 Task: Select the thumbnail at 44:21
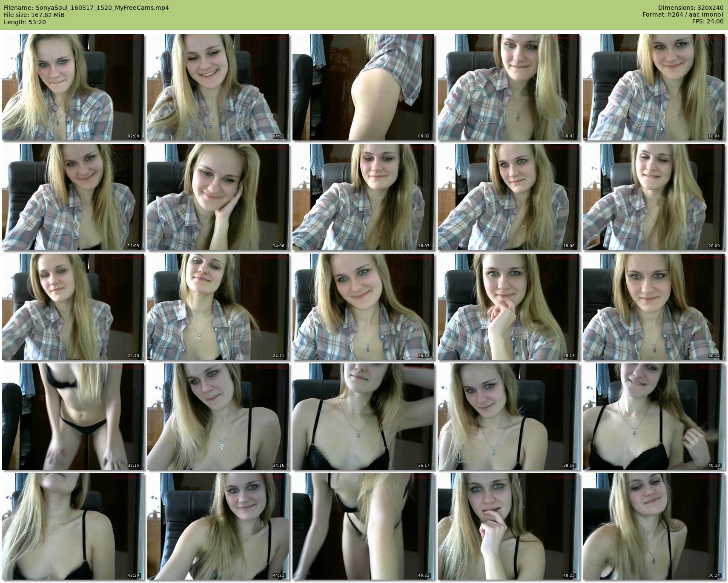tap(218, 526)
